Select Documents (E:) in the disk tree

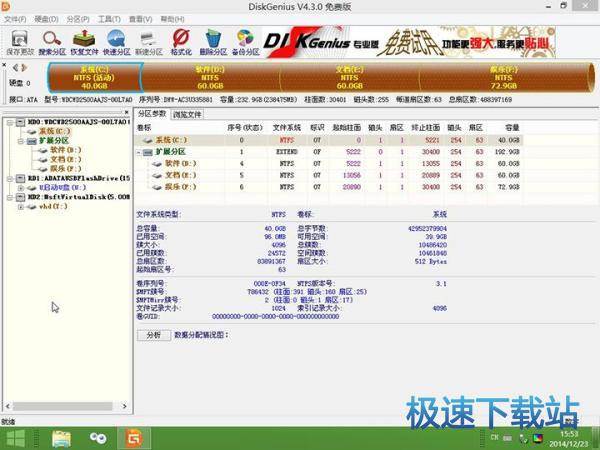[66, 159]
